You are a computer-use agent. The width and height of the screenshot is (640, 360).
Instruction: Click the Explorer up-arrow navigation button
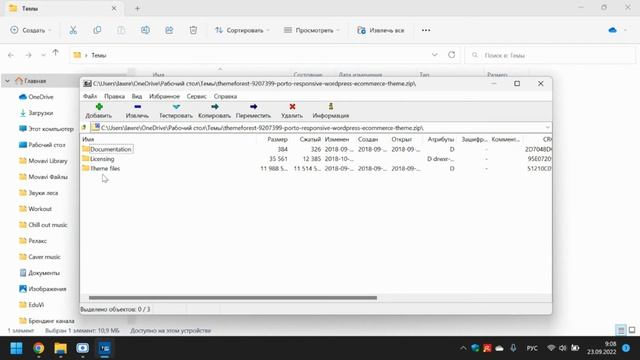56,53
